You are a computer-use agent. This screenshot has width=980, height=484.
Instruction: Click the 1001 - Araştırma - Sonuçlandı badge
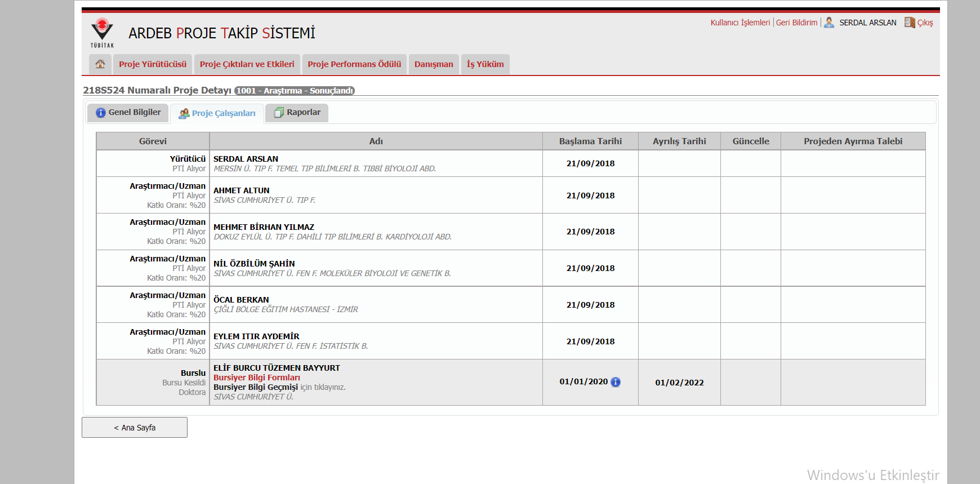coord(295,91)
